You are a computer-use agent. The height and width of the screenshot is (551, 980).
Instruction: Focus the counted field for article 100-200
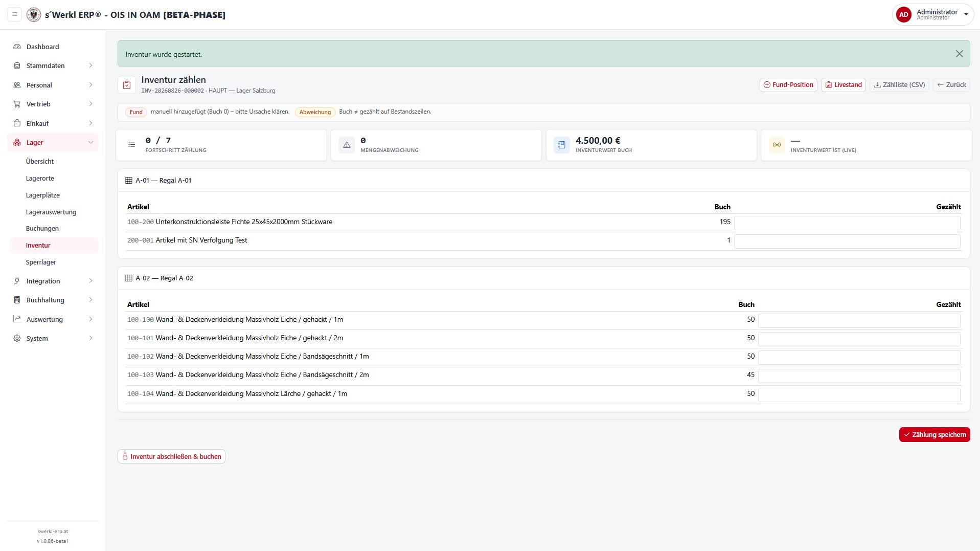coord(847,223)
